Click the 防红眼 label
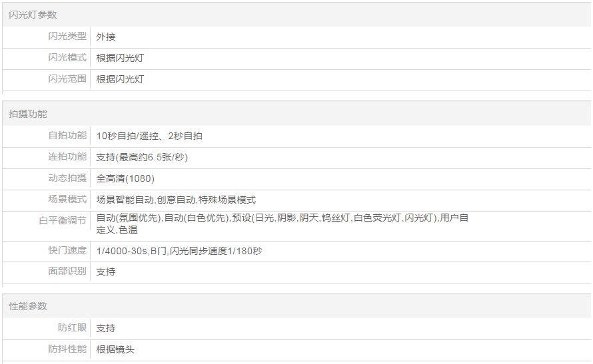 71,328
